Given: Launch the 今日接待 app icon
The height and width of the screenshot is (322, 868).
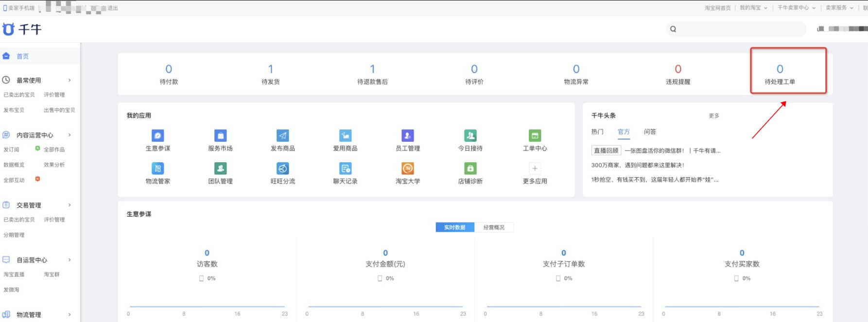Looking at the screenshot, I should point(470,136).
